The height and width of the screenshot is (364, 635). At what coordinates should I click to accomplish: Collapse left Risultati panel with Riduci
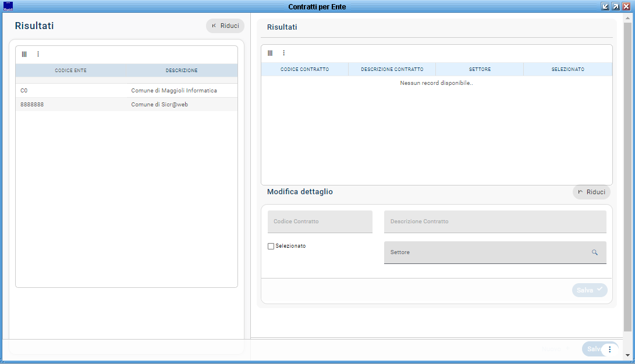tap(225, 26)
